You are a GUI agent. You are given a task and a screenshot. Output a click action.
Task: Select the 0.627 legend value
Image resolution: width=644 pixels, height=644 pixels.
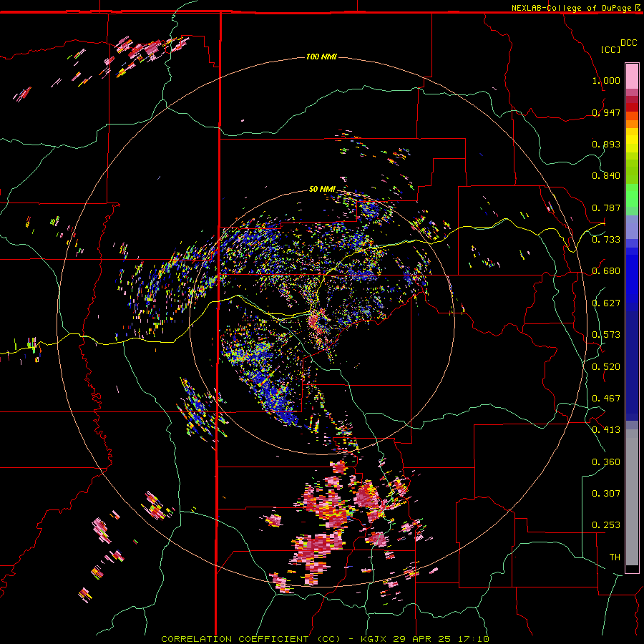click(x=606, y=303)
